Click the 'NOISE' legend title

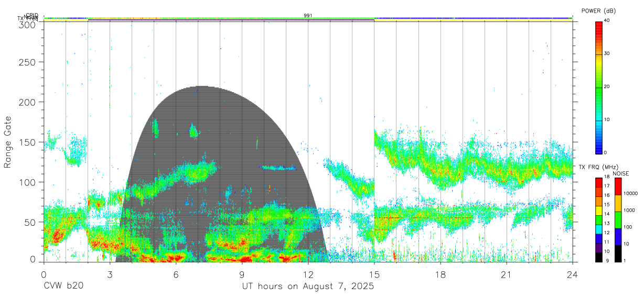620,173
